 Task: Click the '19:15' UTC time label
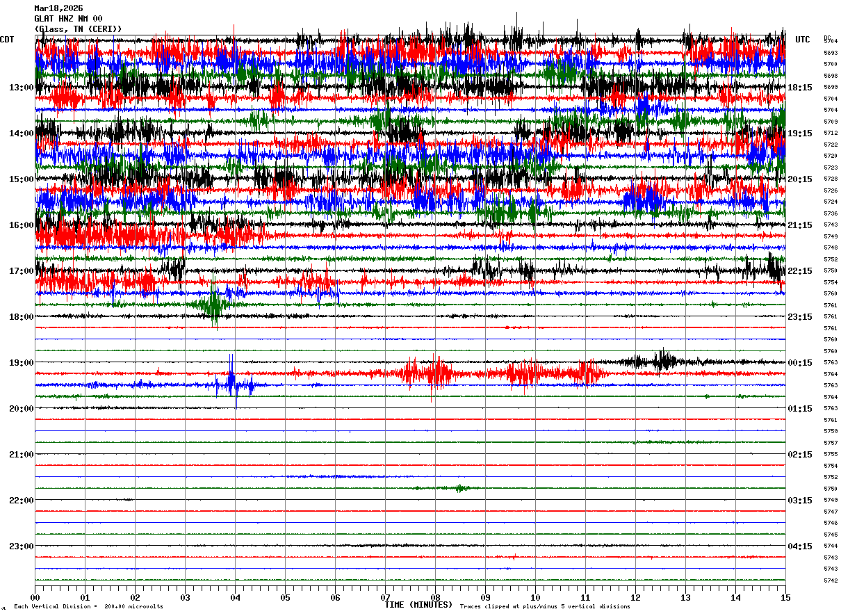800,133
